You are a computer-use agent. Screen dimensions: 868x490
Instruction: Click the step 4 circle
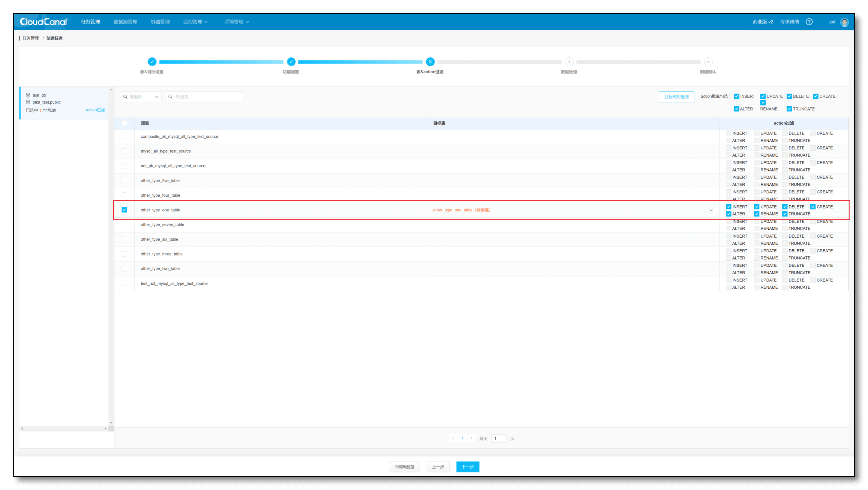(569, 62)
